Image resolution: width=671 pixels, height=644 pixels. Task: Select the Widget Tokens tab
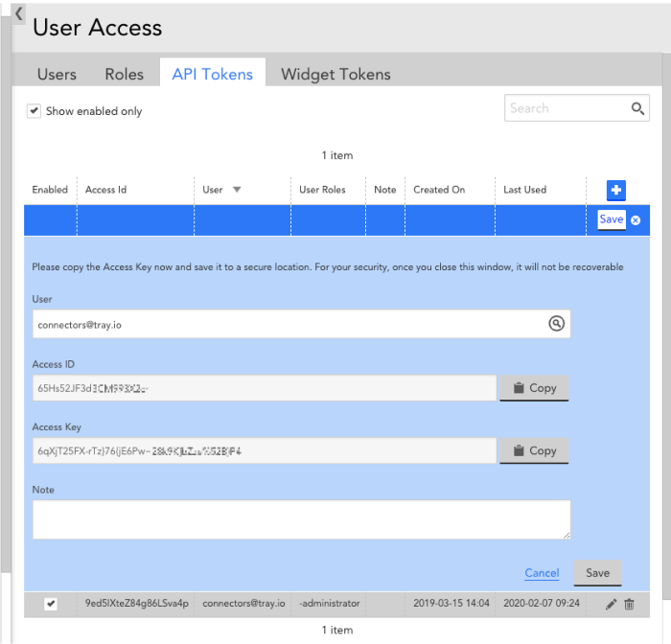335,74
